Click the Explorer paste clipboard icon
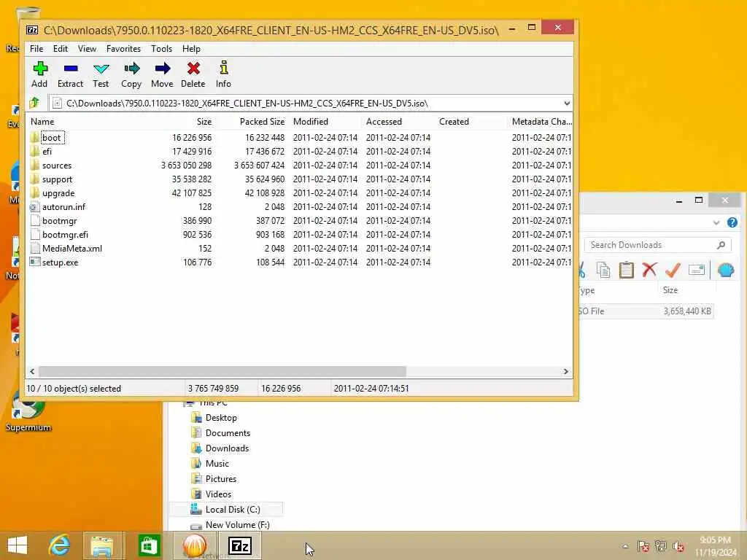Screen dimensions: 747x560 click(x=626, y=270)
